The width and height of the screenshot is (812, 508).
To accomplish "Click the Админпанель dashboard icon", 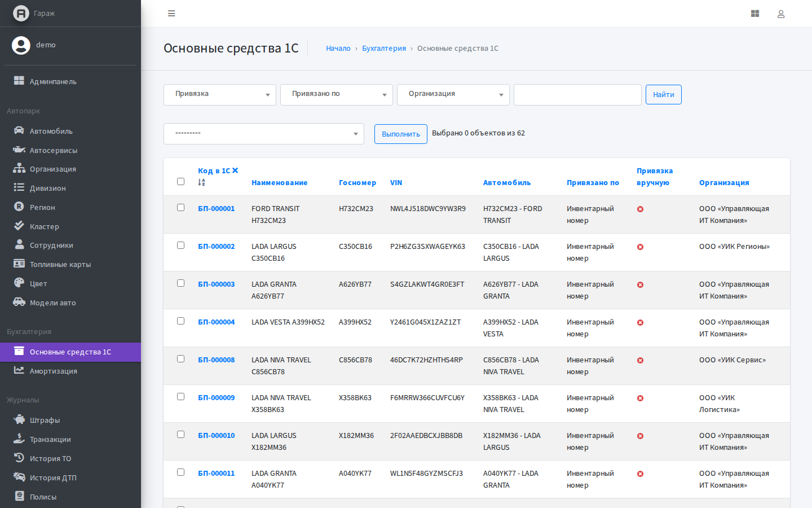I will (19, 81).
